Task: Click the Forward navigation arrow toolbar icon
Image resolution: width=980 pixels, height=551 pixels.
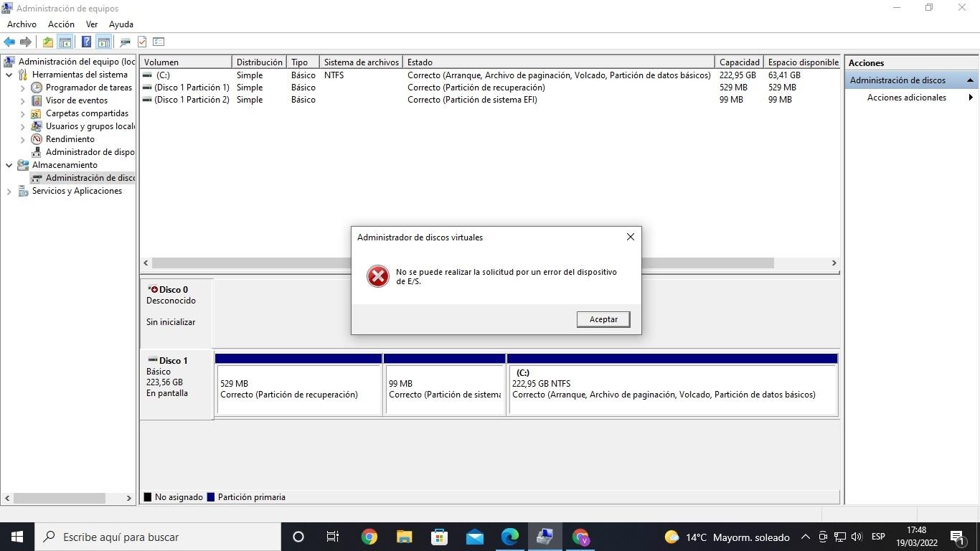Action: pos(26,42)
